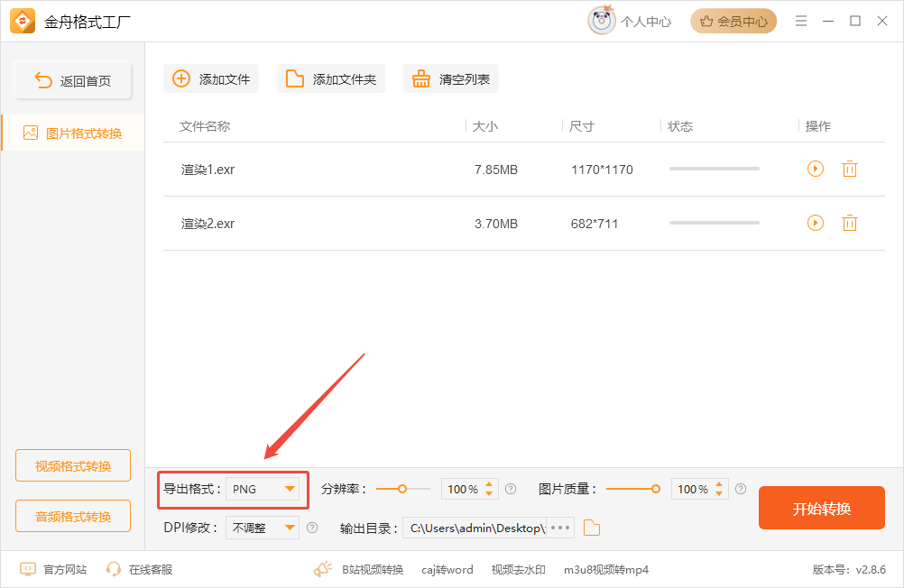Click the megaphone announcement icon
The image size is (904, 588).
[323, 569]
